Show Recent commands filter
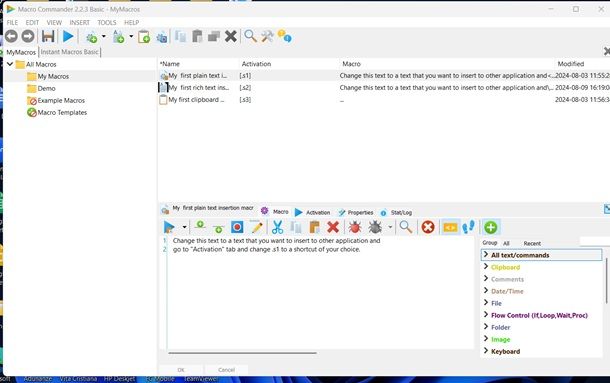This screenshot has width=610, height=383. 532,243
